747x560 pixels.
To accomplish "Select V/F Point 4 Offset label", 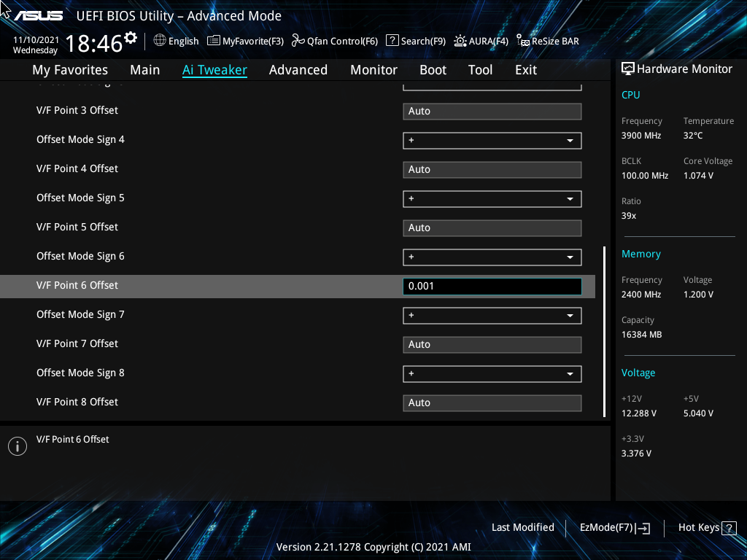I will click(77, 168).
